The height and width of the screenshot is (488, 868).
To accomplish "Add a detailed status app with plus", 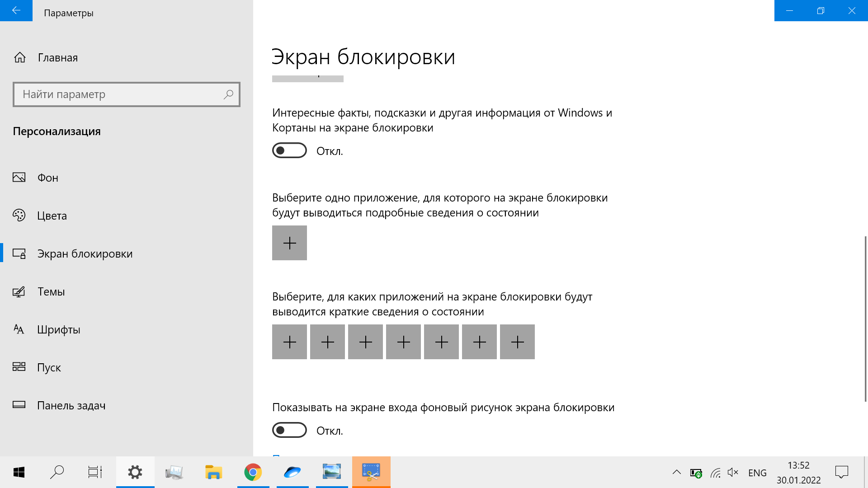I will 289,243.
